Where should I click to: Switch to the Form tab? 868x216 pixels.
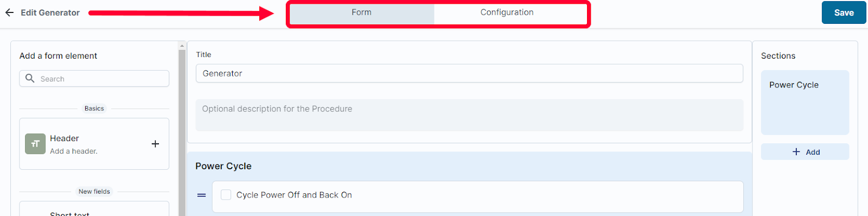coord(361,12)
